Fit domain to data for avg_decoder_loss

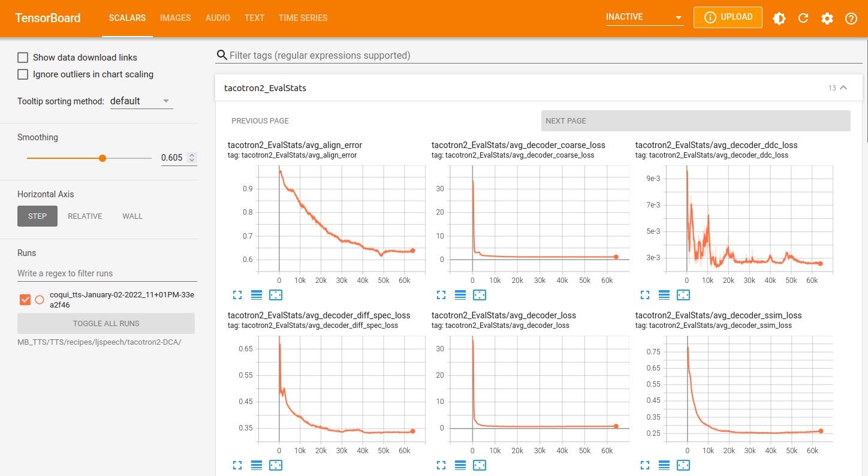(480, 465)
